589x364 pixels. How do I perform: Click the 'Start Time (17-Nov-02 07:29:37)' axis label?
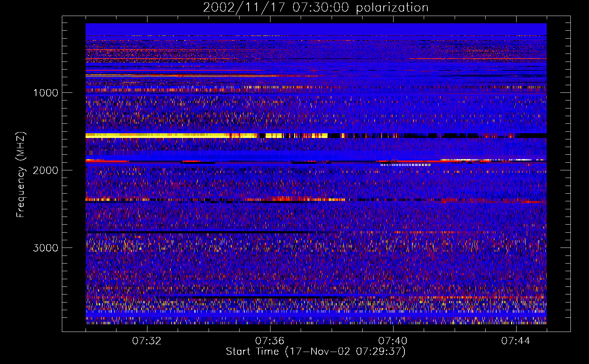316,352
